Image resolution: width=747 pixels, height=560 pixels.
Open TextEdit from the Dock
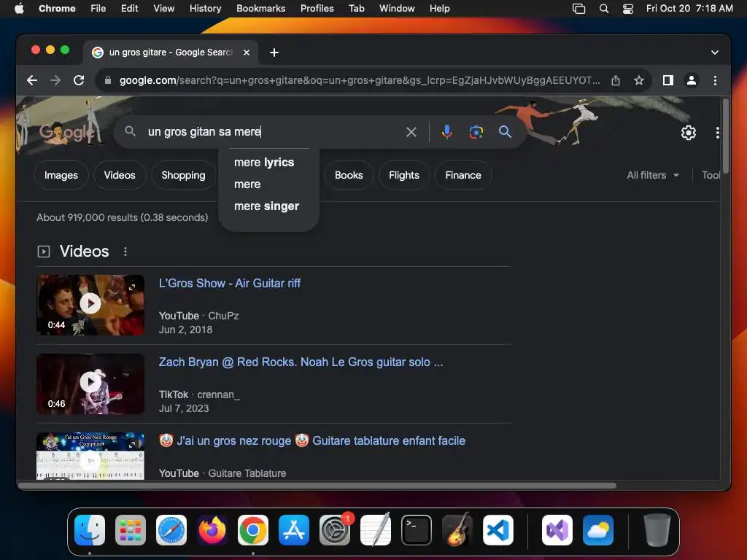[376, 530]
